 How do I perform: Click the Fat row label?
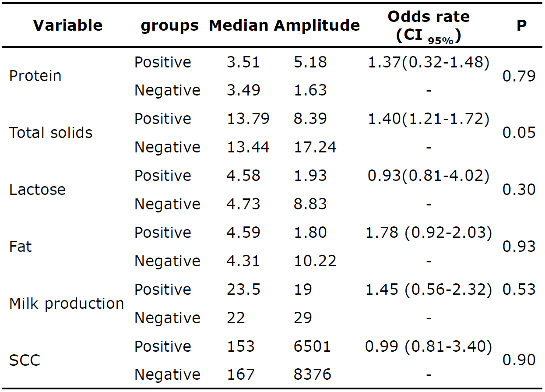(21, 247)
